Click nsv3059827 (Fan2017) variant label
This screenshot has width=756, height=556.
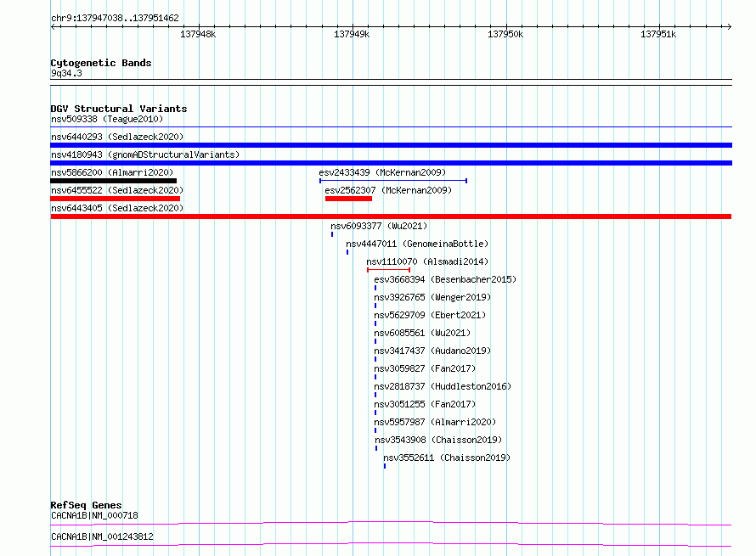coord(425,368)
